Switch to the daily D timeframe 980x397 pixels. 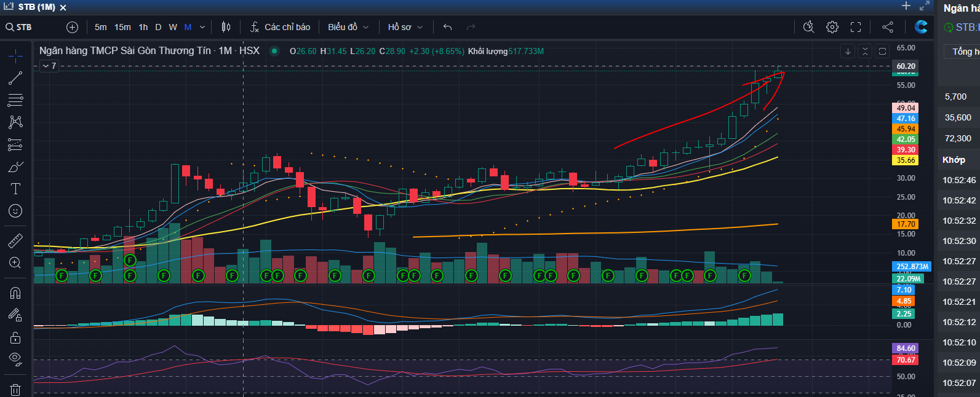coord(158,27)
